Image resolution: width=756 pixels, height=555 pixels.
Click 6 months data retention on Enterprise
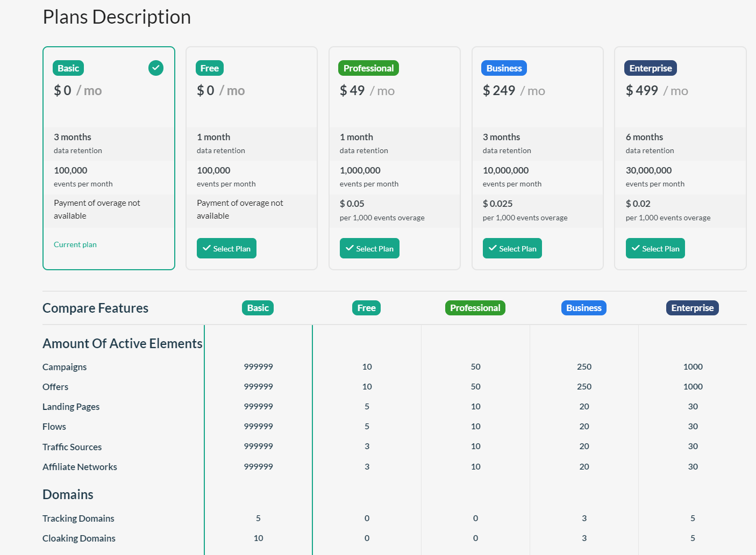coord(650,143)
